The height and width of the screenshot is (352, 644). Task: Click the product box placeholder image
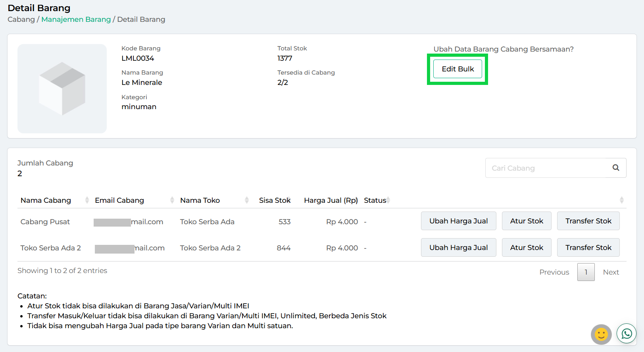point(62,88)
